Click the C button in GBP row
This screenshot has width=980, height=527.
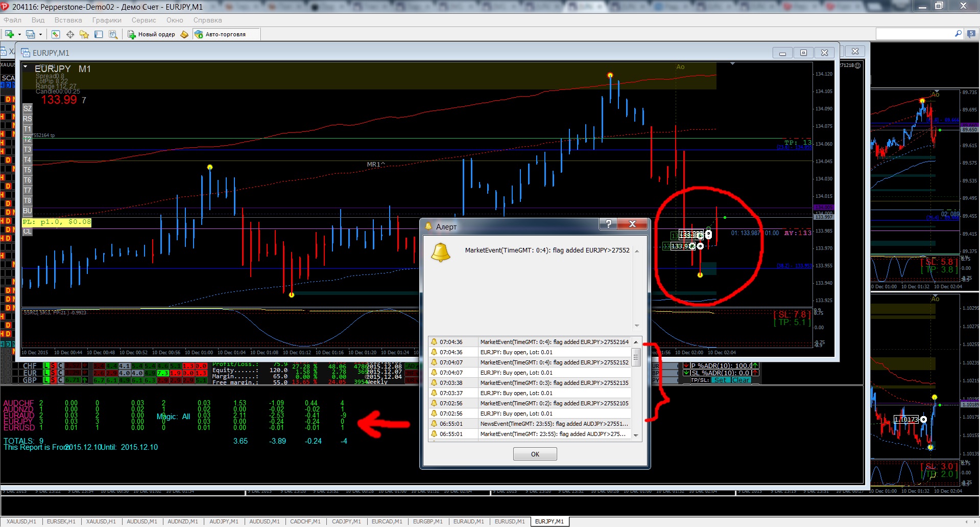click(60, 380)
